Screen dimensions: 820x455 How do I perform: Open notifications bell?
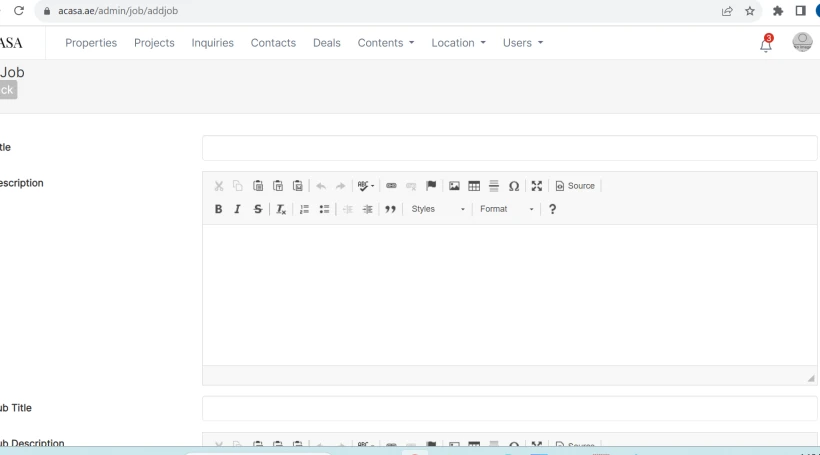(766, 43)
